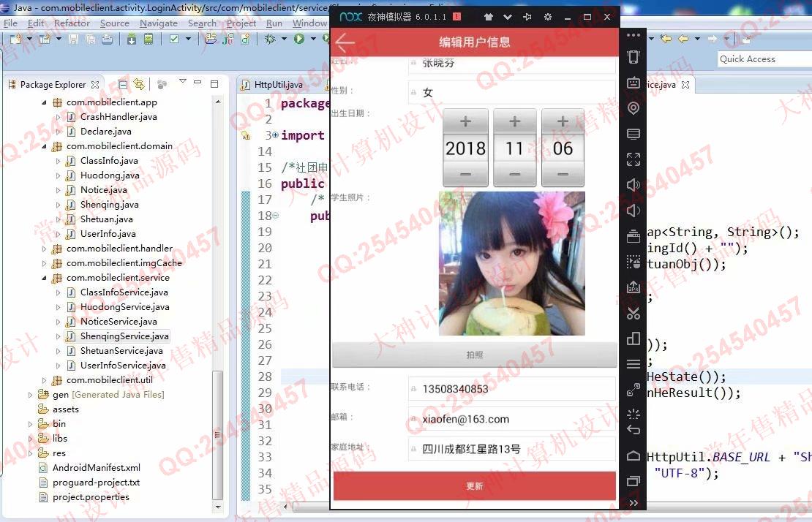Click the Eclipse Debug bug icon
Image resolution: width=812 pixels, height=522 pixels.
point(270,39)
